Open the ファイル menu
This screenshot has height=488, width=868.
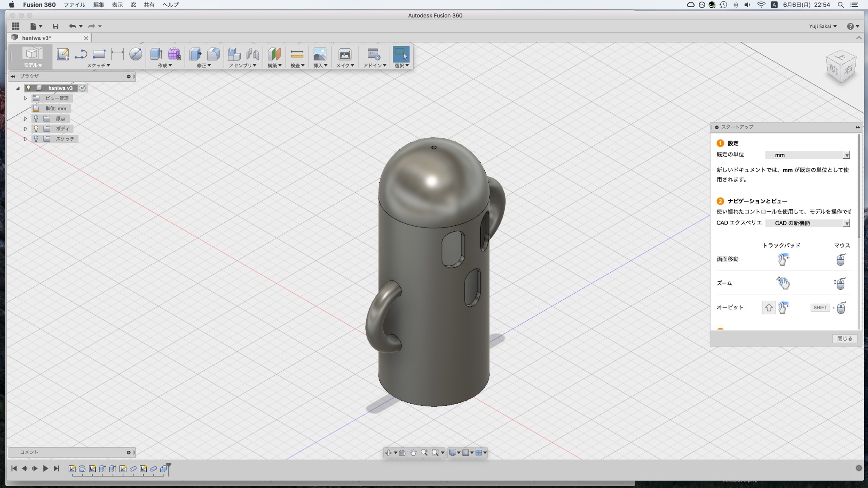(74, 5)
